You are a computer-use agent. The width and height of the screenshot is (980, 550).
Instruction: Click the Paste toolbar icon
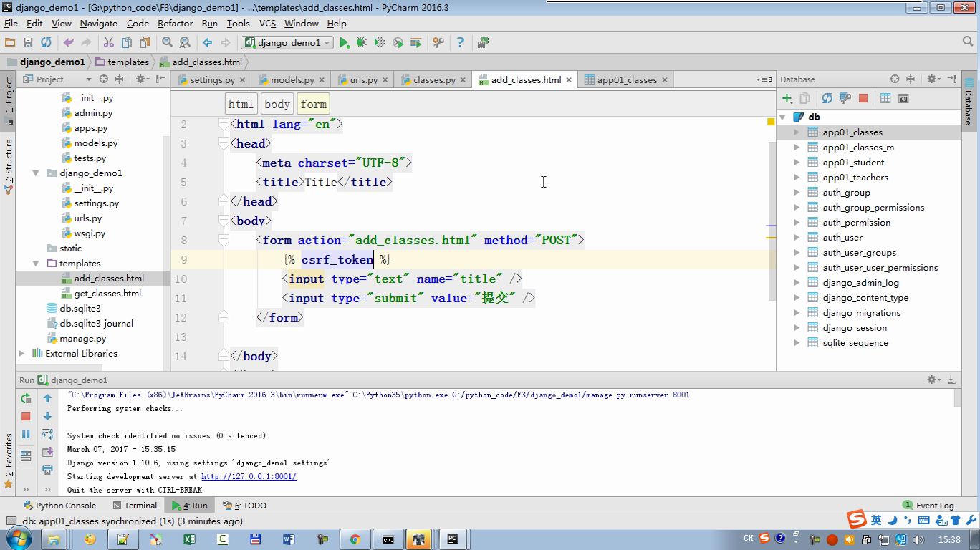pos(144,43)
